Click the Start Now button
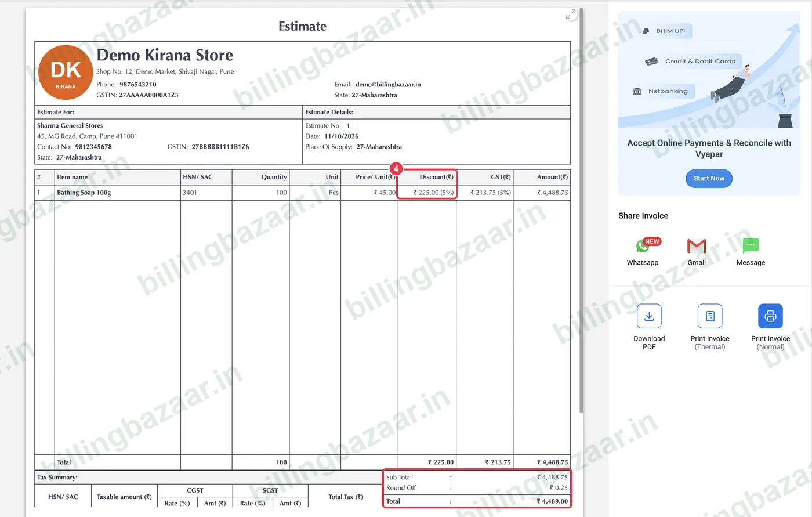812x517 pixels. [x=709, y=179]
